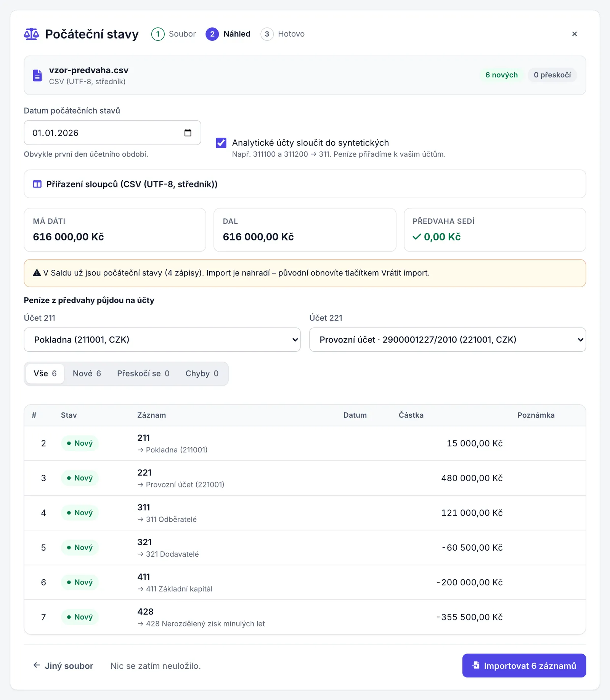610x700 pixels.
Task: Click the Poznámka column header
Action: [536, 415]
